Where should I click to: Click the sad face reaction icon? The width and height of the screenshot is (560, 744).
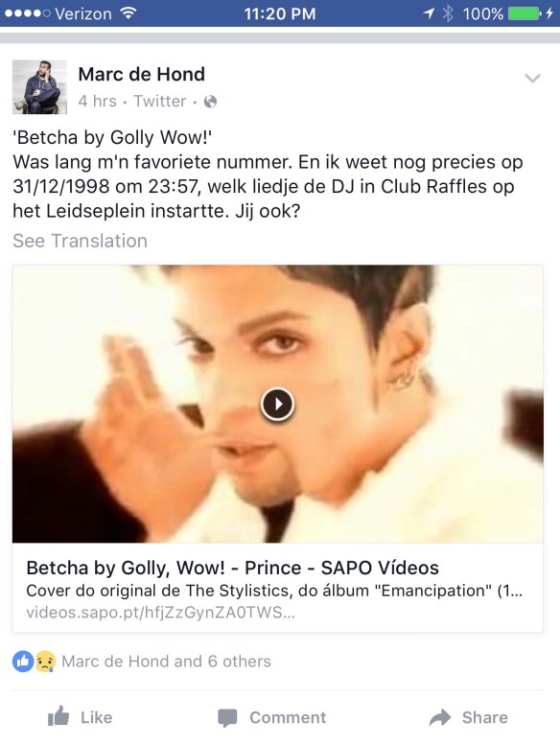[45, 661]
